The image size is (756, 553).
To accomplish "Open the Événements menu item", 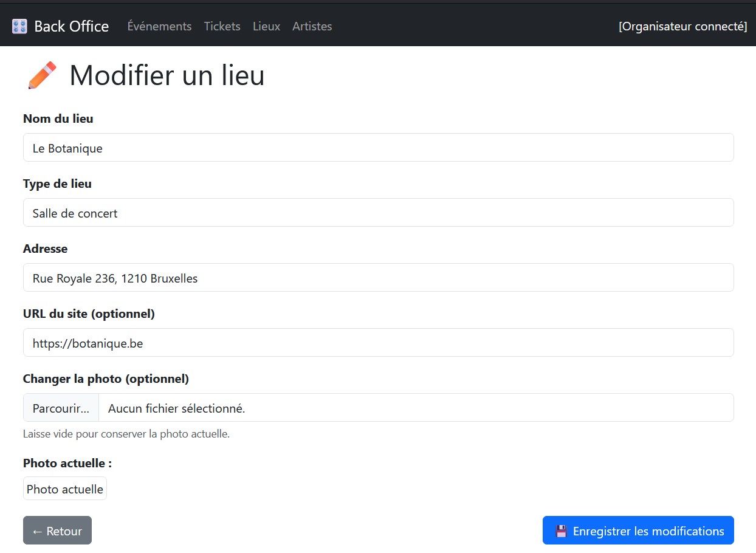I will point(159,26).
